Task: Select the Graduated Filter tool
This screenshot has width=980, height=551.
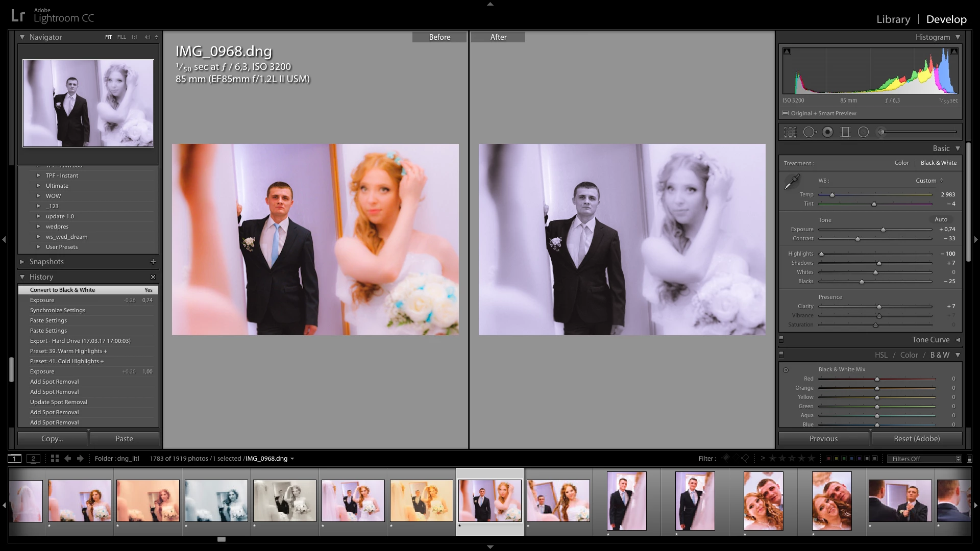Action: [845, 132]
